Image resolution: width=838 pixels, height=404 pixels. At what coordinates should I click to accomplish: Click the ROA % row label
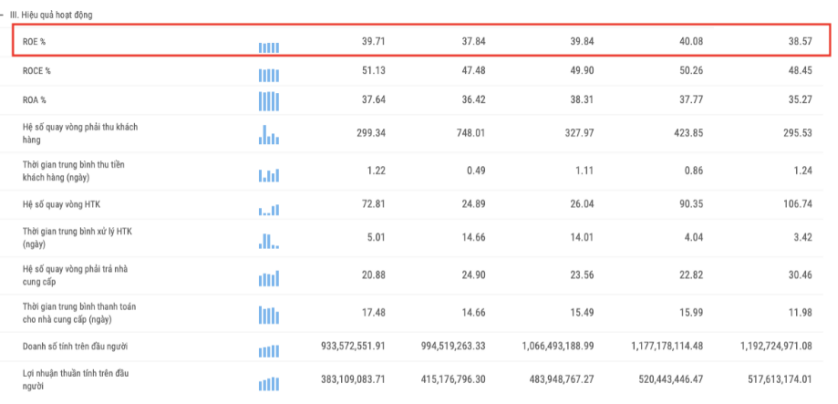pyautogui.click(x=36, y=99)
